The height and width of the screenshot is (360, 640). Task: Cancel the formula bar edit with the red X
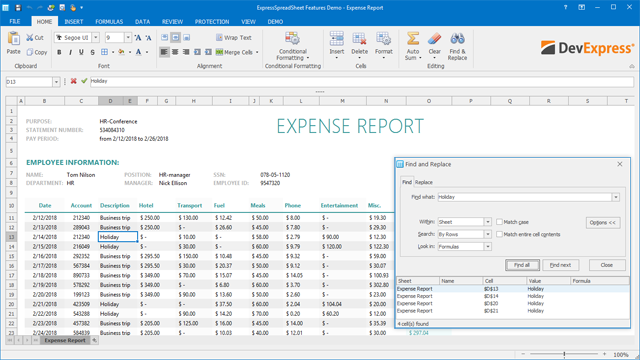(73, 81)
